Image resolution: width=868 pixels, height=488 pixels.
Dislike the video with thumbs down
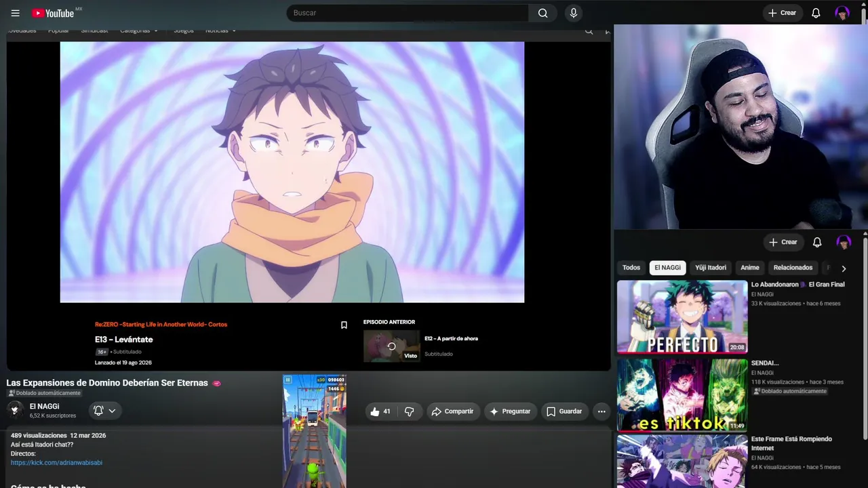(409, 411)
